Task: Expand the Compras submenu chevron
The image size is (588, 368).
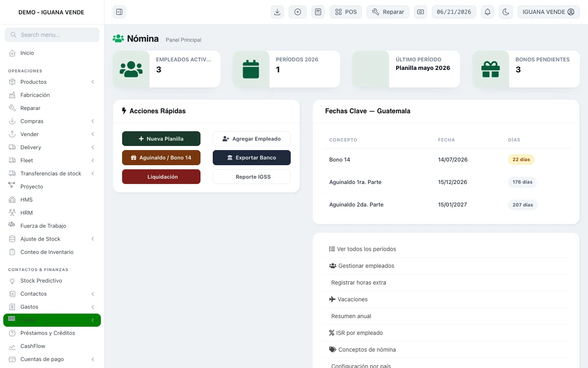Action: pos(93,121)
